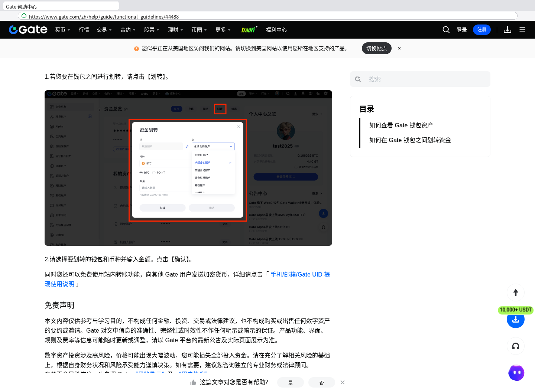
Task: Click the thumbs-up feedback icon
Action: (193, 382)
